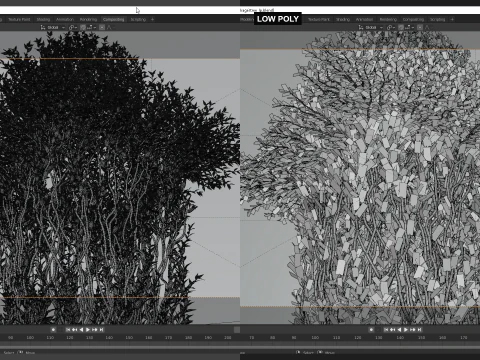Switch to Shading tab in left window
Viewport: 480px width, 360px height.
tap(43, 19)
